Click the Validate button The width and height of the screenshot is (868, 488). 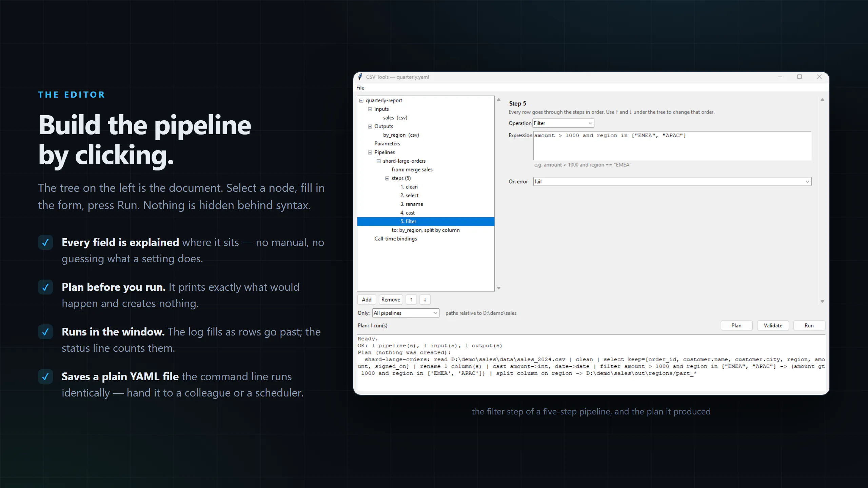(x=773, y=326)
